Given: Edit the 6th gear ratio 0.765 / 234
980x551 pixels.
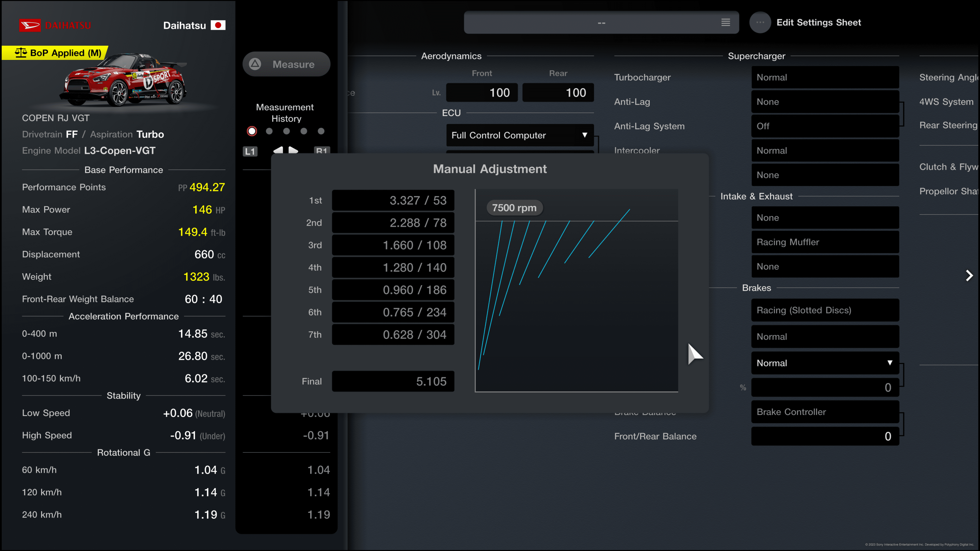Looking at the screenshot, I should pos(393,312).
